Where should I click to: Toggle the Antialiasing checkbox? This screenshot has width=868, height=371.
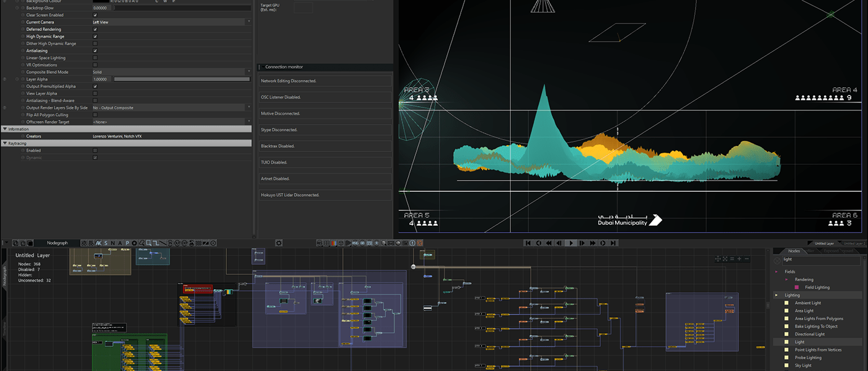point(95,51)
